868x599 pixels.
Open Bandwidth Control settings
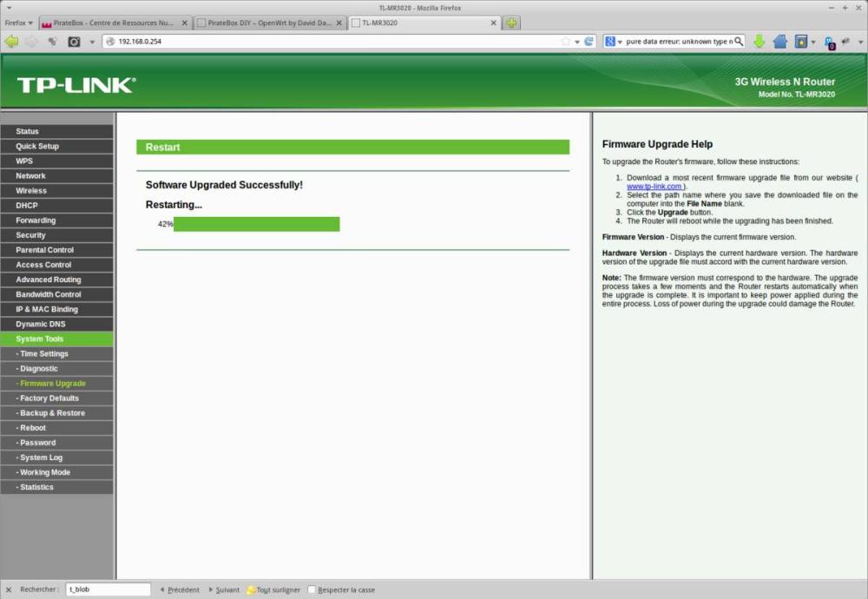click(56, 294)
